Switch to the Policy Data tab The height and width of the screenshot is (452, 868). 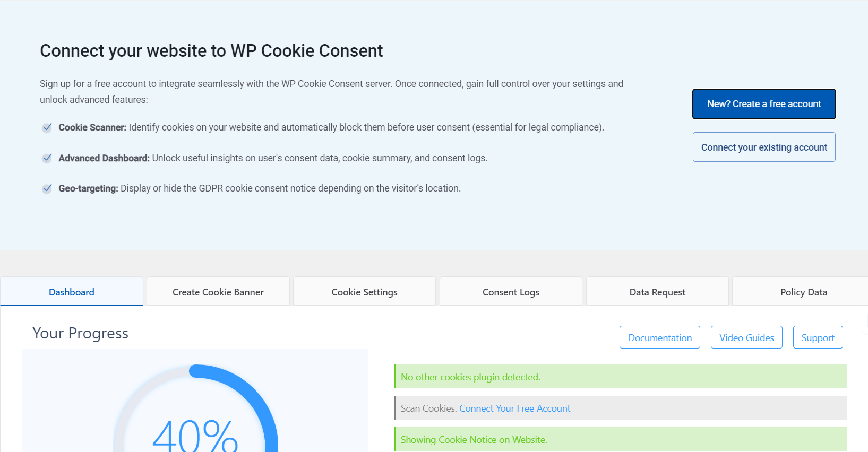coord(803,292)
